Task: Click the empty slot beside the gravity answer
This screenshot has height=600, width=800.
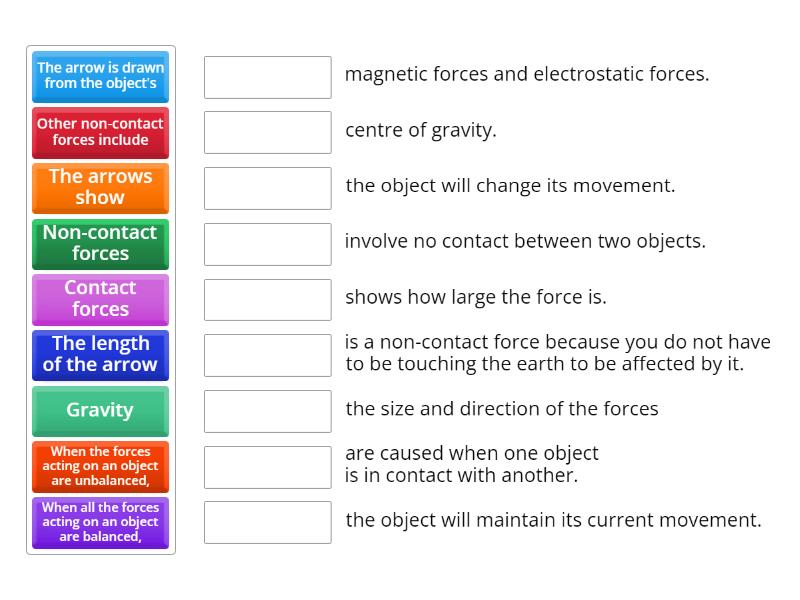Action: pos(267,353)
